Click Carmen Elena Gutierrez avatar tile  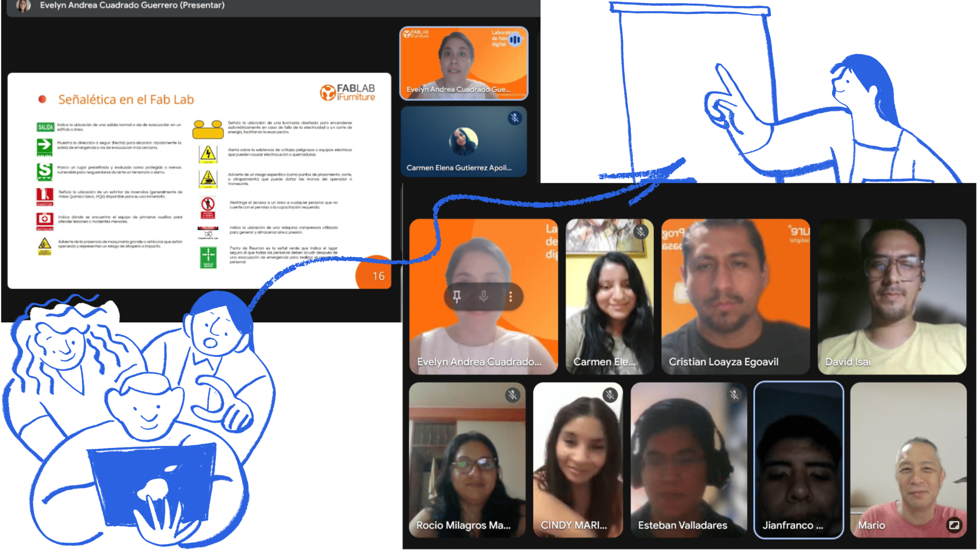point(463,141)
